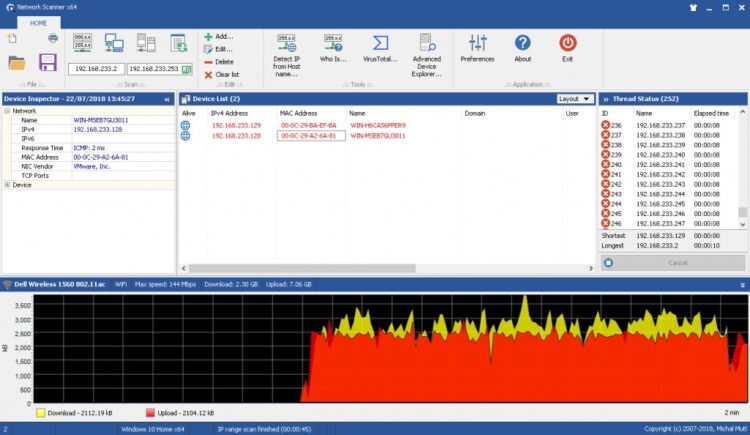The height and width of the screenshot is (435, 750).
Task: Open the VirusTotal tool
Action: [x=380, y=49]
